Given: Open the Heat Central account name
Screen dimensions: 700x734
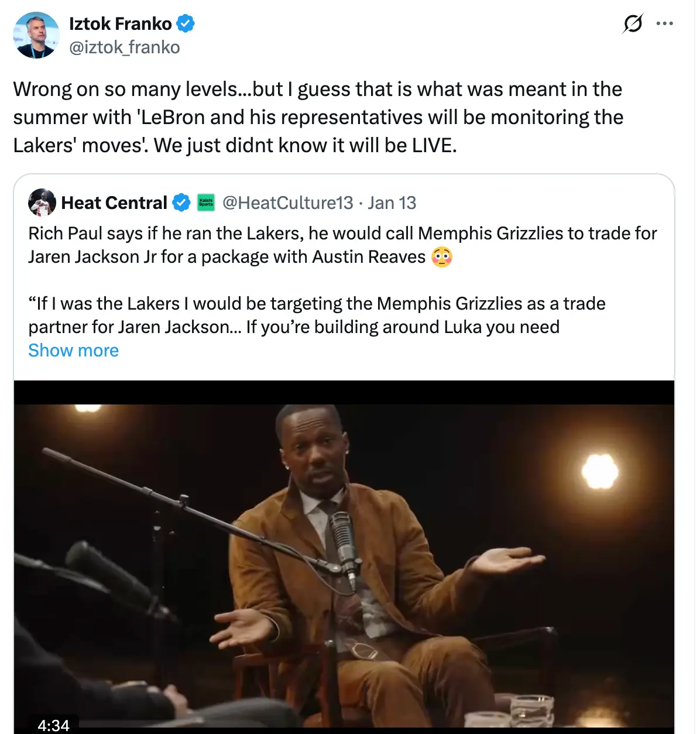Looking at the screenshot, I should pyautogui.click(x=114, y=203).
